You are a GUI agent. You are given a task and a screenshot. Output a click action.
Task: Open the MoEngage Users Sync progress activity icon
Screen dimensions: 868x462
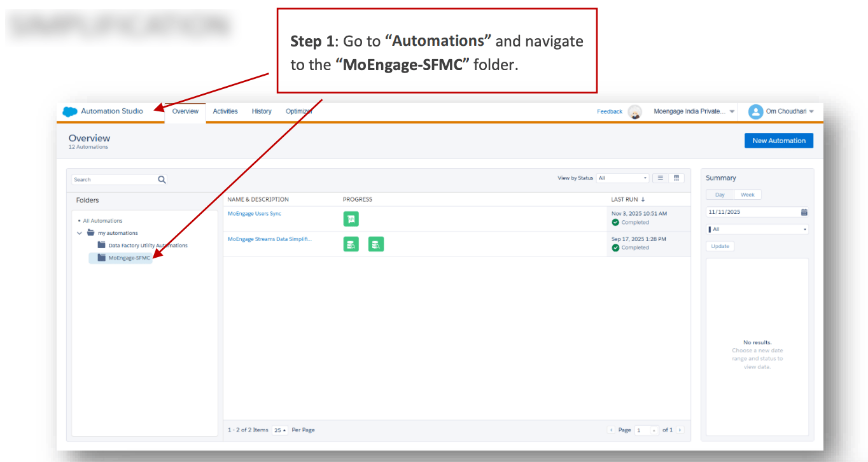click(351, 219)
